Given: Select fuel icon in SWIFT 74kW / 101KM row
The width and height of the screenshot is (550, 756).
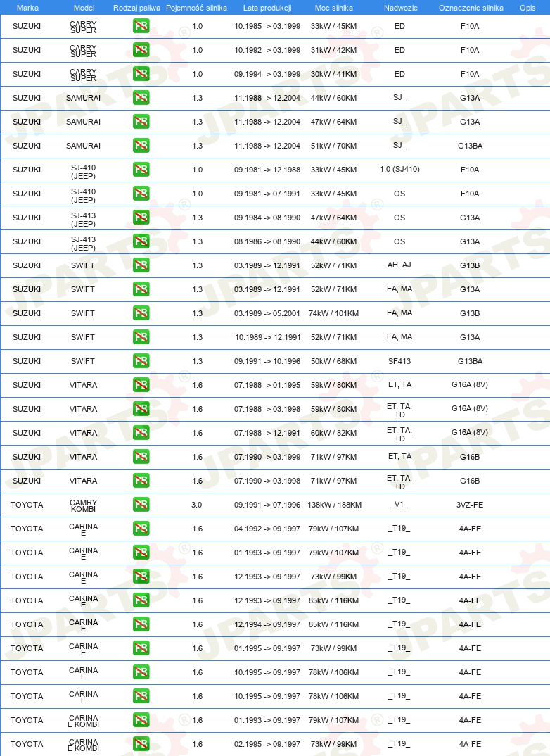Looking at the screenshot, I should pyautogui.click(x=141, y=313).
